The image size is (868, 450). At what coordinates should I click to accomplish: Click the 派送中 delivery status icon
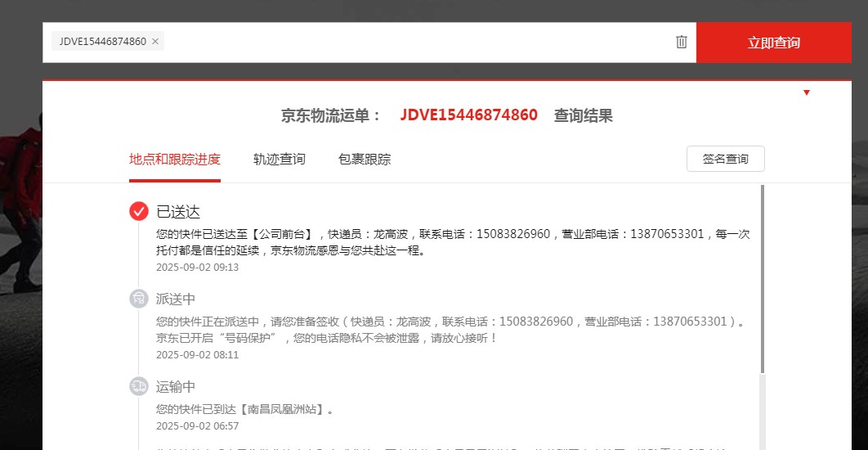(x=139, y=299)
